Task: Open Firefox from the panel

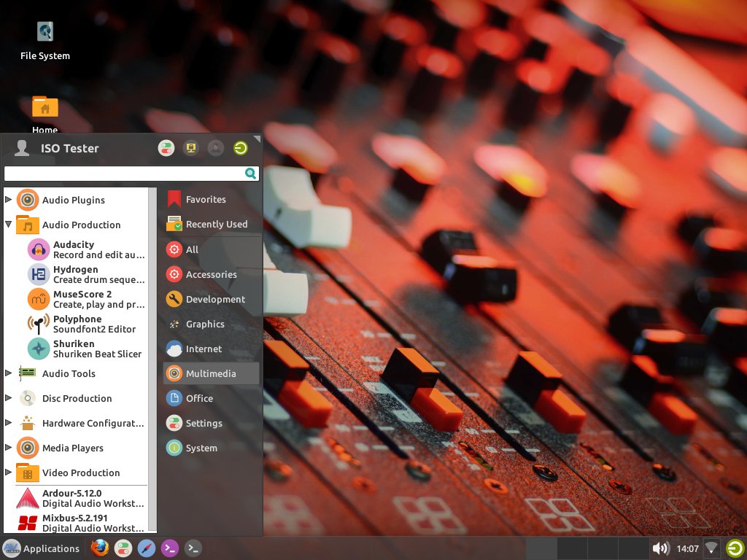Action: pos(99,548)
